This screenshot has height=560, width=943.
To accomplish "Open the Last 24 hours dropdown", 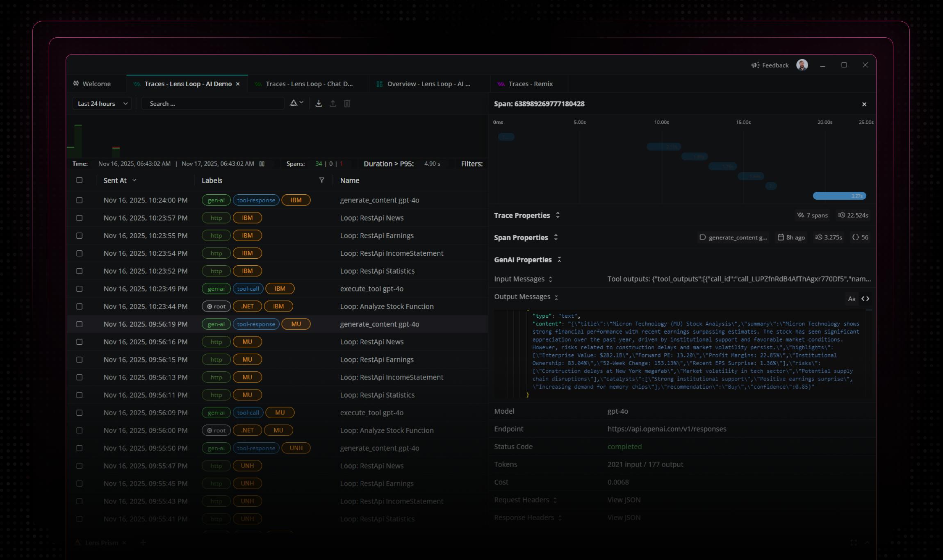I will click(x=102, y=104).
